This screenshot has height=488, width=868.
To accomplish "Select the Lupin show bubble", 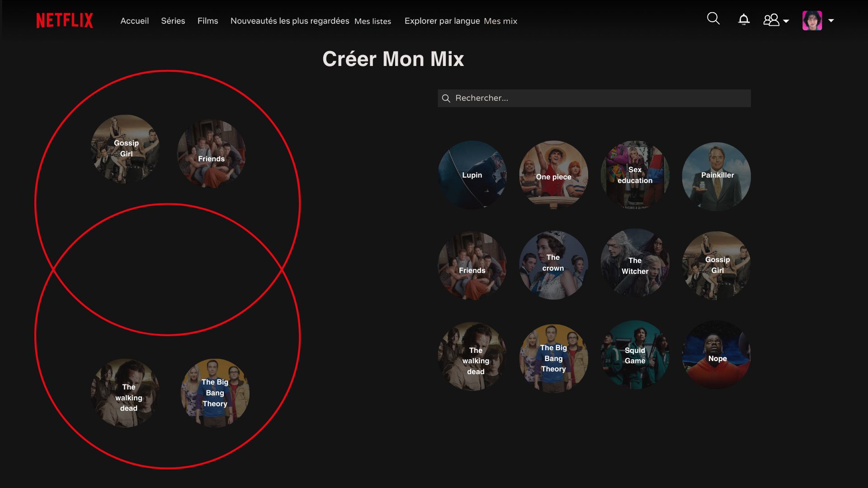I will [472, 175].
